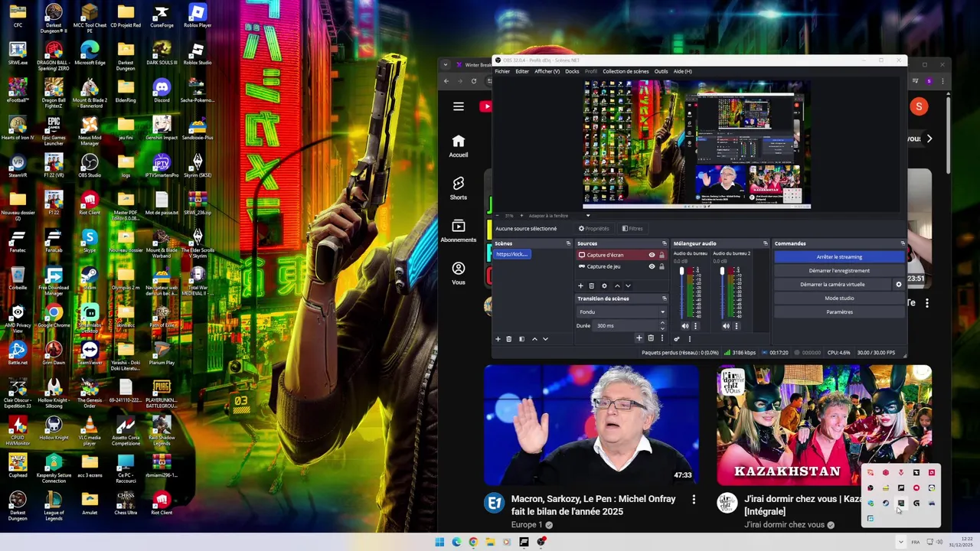Open YouTube hamburger guide menu
The width and height of the screenshot is (980, 551).
(459, 106)
